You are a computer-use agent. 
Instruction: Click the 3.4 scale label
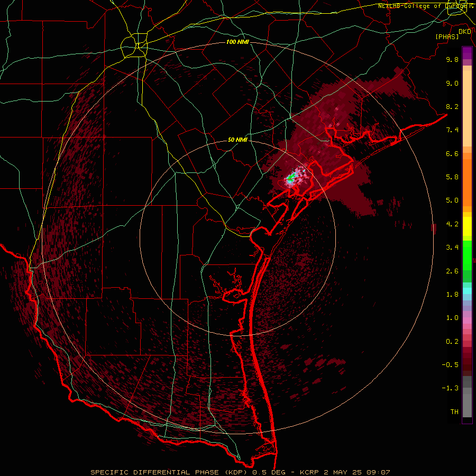[452, 248]
